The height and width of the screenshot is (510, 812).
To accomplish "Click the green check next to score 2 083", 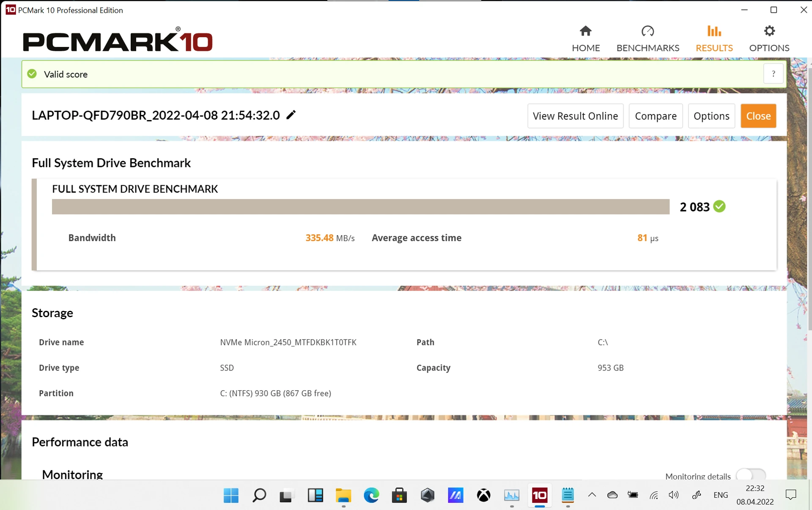I will pos(719,206).
